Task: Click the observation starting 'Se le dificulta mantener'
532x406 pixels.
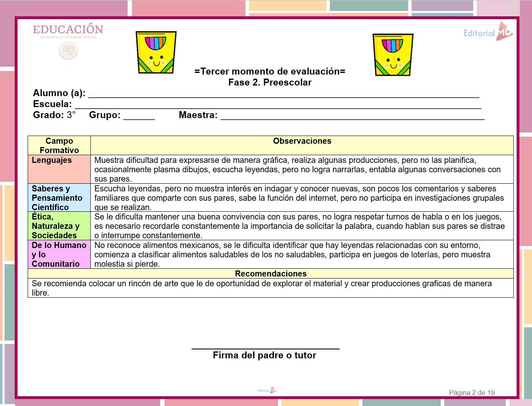Action: pyautogui.click(x=302, y=226)
